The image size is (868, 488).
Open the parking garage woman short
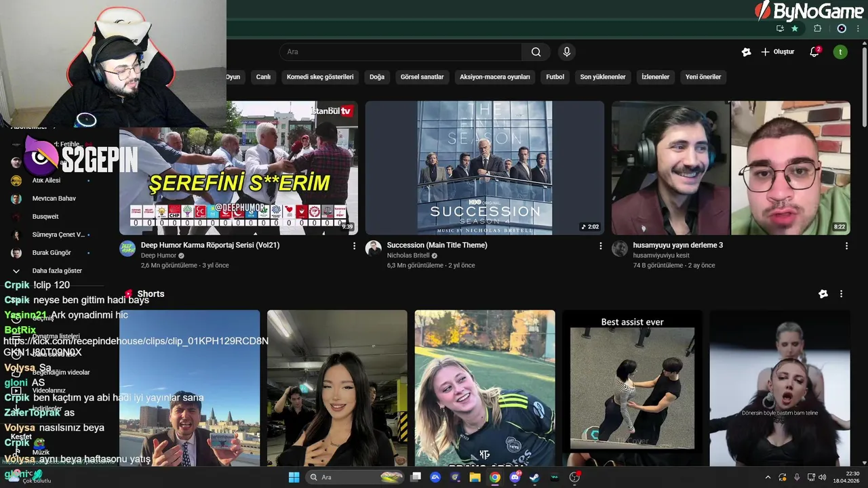coord(337,388)
